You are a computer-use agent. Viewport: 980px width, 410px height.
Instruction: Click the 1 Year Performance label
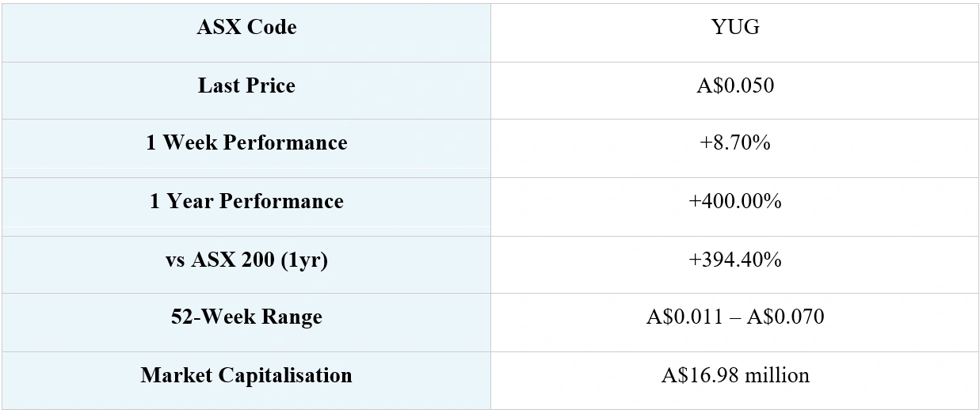246,201
